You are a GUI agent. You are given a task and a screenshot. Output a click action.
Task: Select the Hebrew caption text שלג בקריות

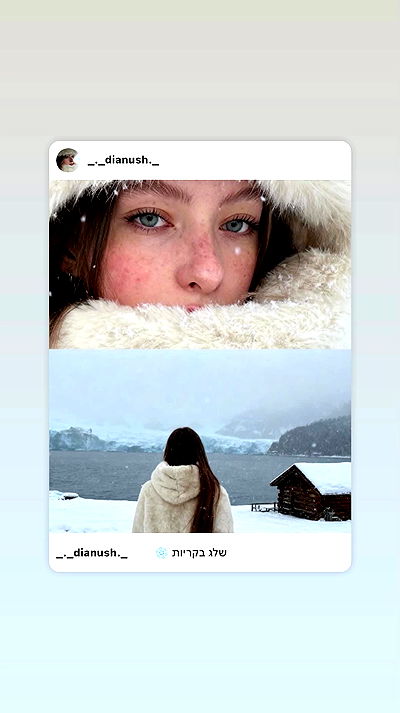(x=199, y=553)
